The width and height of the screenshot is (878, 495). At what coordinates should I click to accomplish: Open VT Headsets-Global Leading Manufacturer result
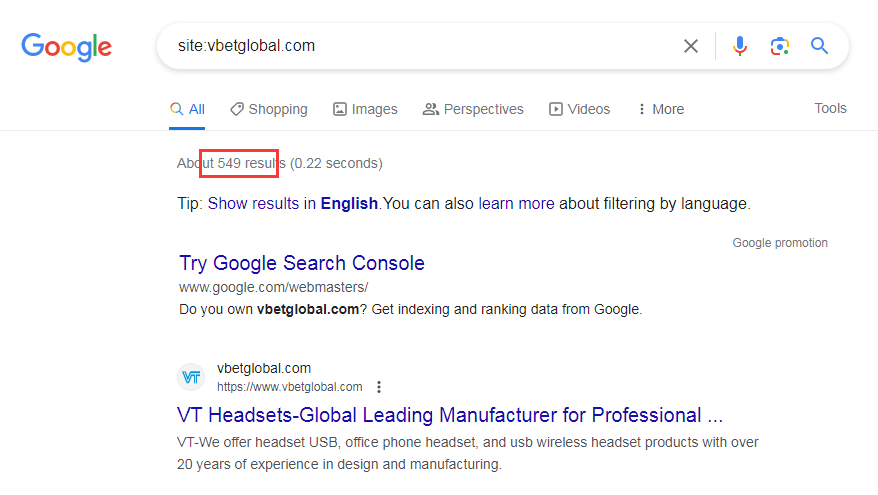point(450,415)
